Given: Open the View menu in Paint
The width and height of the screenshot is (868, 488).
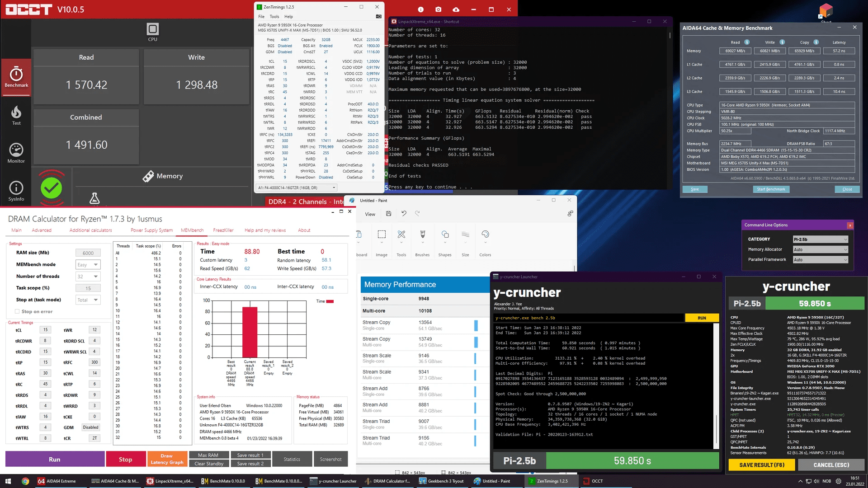Looking at the screenshot, I should click(370, 214).
